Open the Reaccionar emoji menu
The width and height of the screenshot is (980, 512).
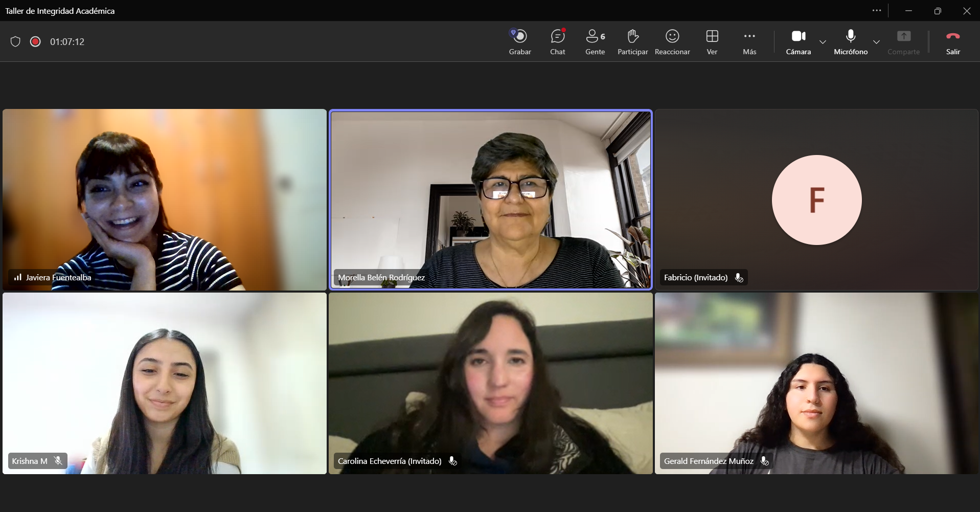click(x=672, y=42)
